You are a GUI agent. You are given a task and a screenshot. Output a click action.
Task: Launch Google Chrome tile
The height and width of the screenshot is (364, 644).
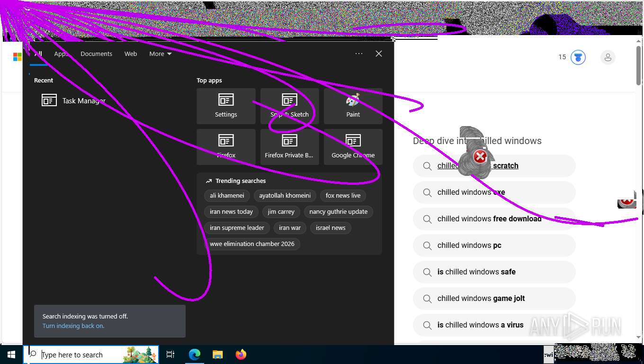click(x=353, y=147)
